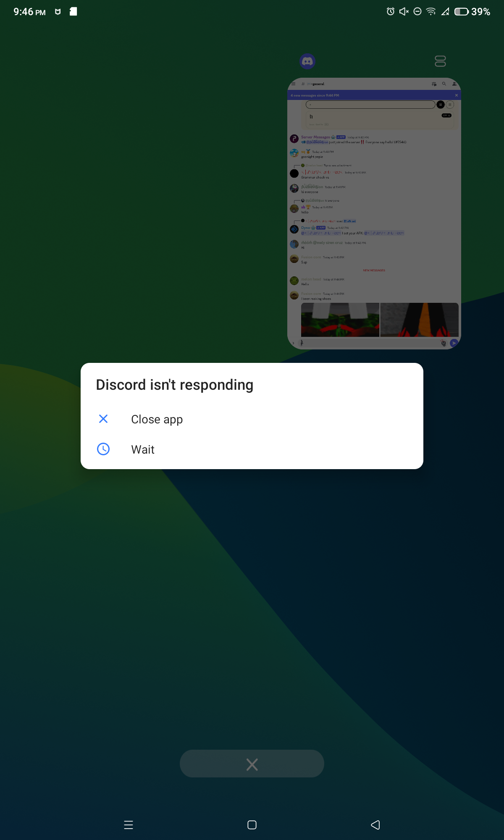The height and width of the screenshot is (840, 504).
Task: Tap the emoji button in the Discord message bar
Action: (x=444, y=343)
